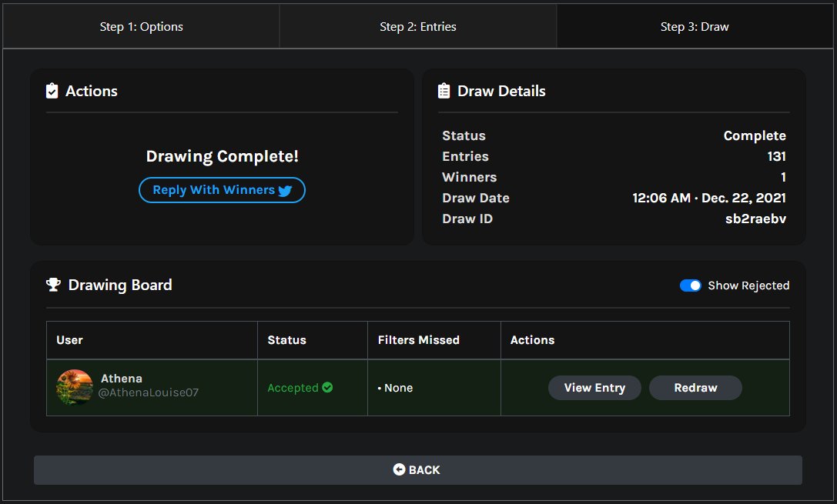Switch to the Step 1: Options tab

[x=141, y=27]
